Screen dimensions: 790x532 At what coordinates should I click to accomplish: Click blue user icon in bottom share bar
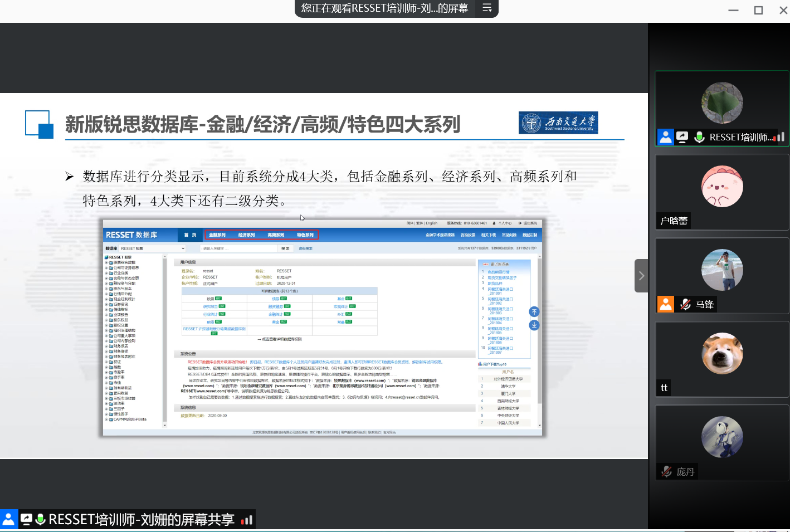(x=9, y=519)
